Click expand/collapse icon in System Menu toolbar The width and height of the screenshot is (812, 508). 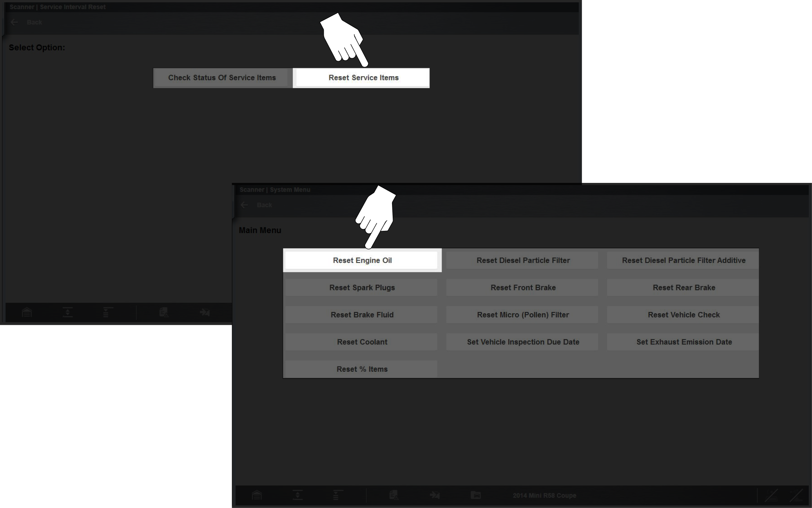point(298,495)
